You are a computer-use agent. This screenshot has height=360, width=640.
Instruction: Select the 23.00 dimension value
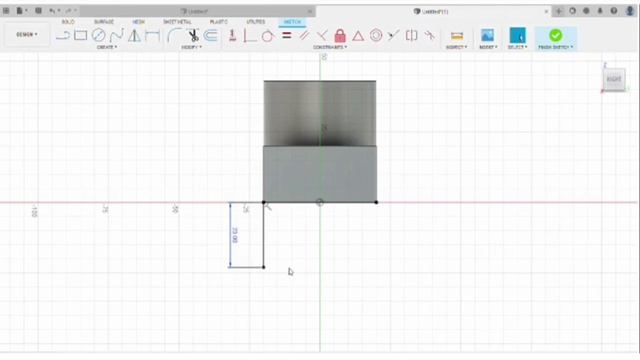[x=235, y=235]
